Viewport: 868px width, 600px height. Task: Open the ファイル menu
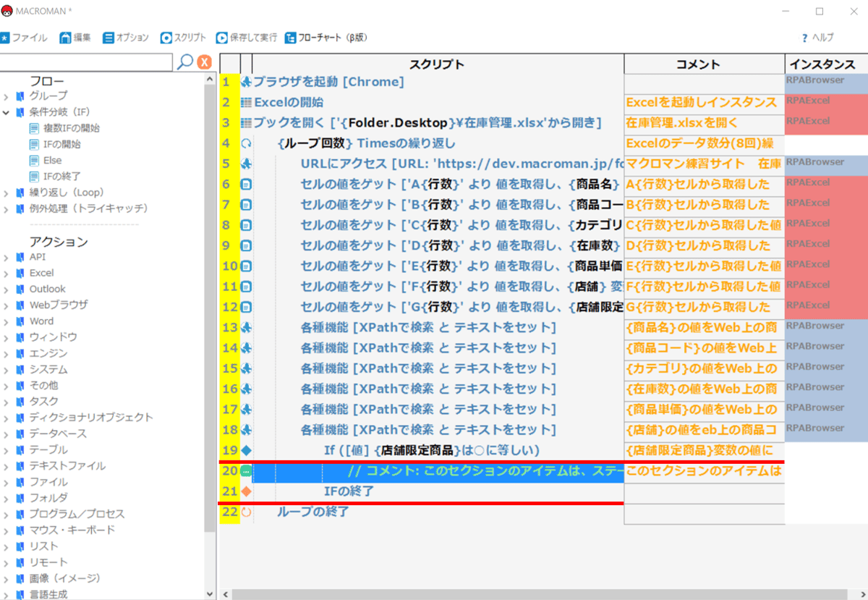pyautogui.click(x=24, y=38)
